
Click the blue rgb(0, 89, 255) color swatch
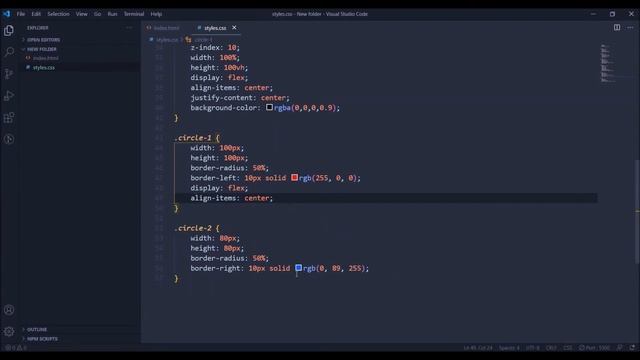coord(298,268)
